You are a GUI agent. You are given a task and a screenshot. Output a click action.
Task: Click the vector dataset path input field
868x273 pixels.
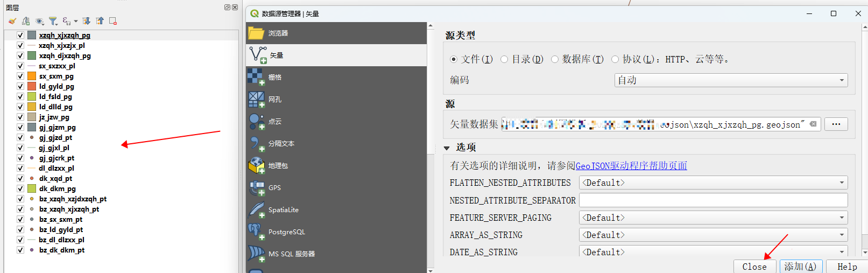[661, 124]
